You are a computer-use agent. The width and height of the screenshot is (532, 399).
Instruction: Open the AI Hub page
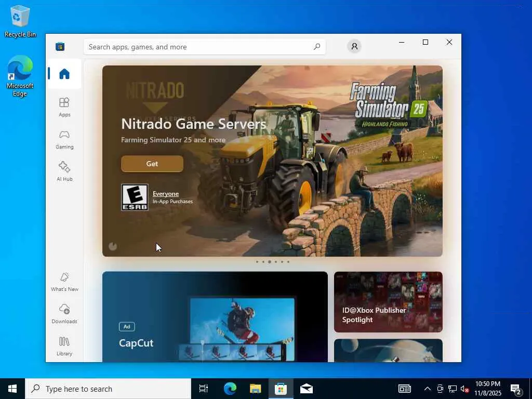click(x=64, y=171)
